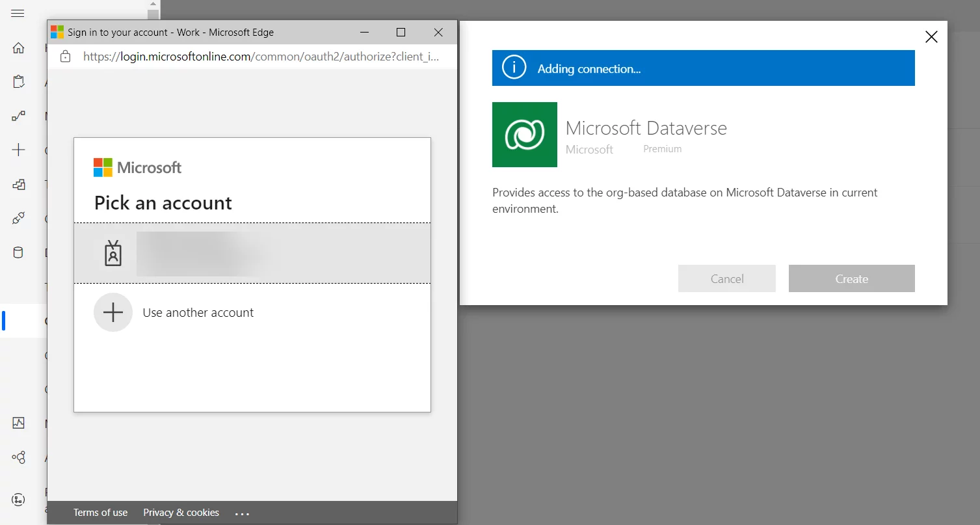The width and height of the screenshot is (980, 525).
Task: Open the clipboard approvals sidebar icon
Action: coord(18,82)
